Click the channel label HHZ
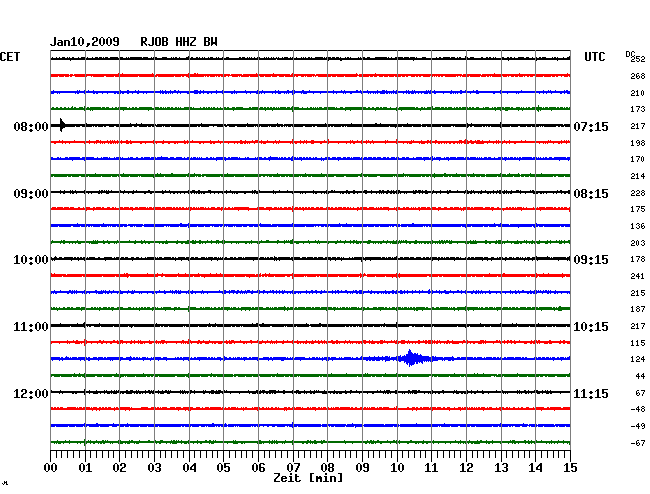 186,42
